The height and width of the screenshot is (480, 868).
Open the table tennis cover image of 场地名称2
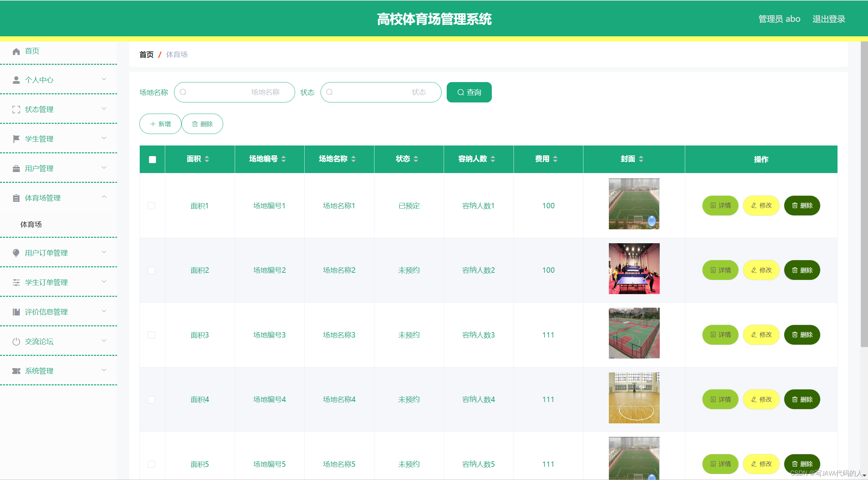(x=634, y=269)
